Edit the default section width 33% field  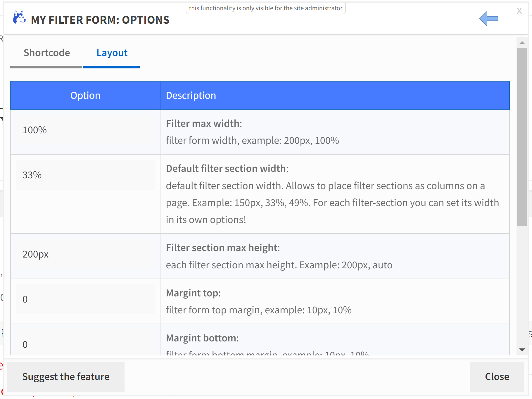[x=85, y=175]
